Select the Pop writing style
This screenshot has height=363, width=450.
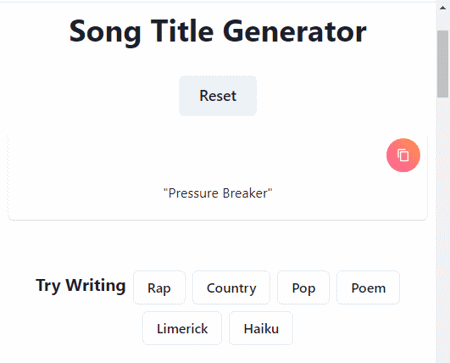(x=303, y=288)
